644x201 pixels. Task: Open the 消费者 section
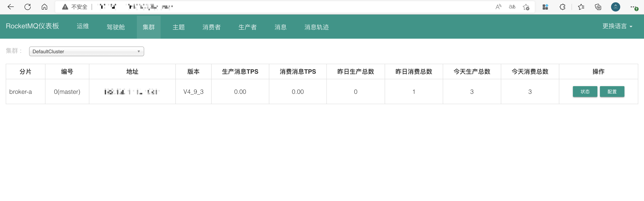tap(211, 27)
